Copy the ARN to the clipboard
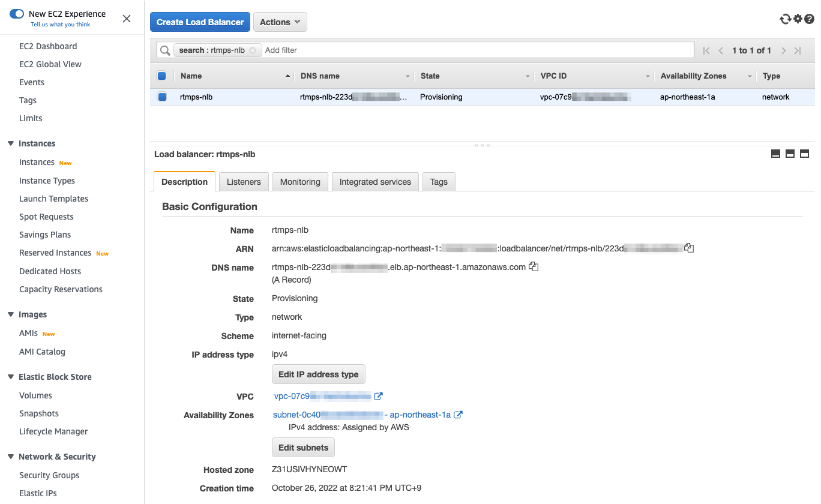The image size is (821, 504). [x=689, y=248]
